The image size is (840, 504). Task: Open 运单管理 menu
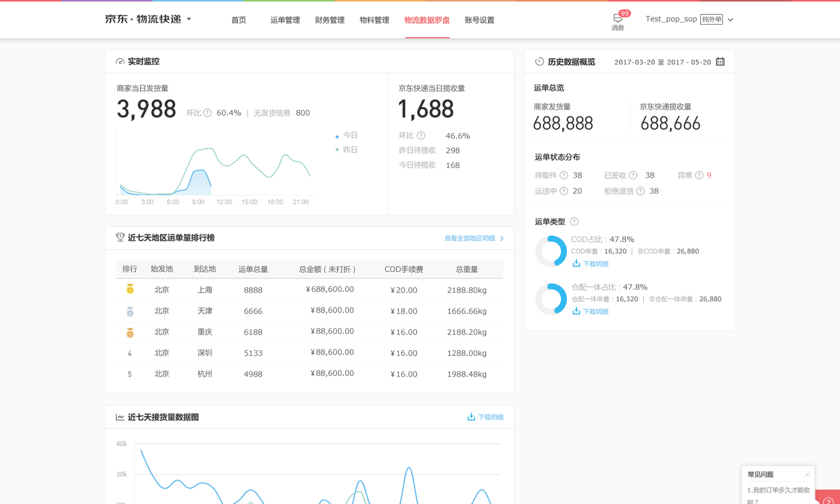click(285, 20)
